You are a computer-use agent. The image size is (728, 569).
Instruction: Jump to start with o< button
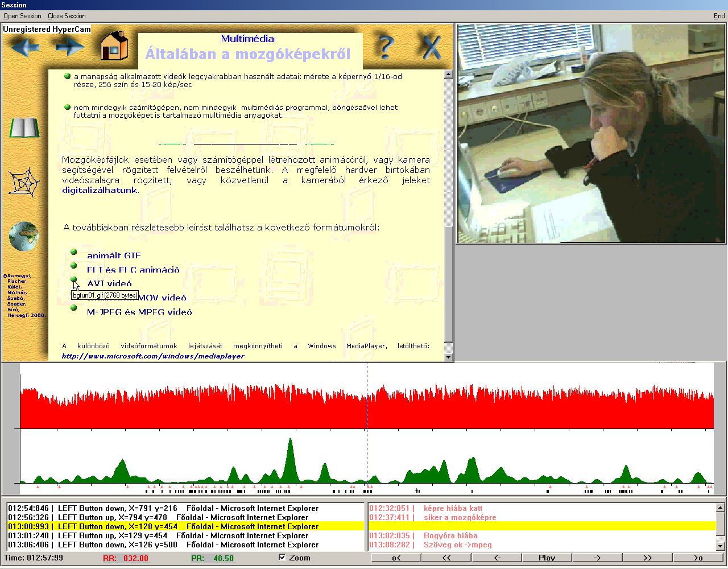[396, 558]
